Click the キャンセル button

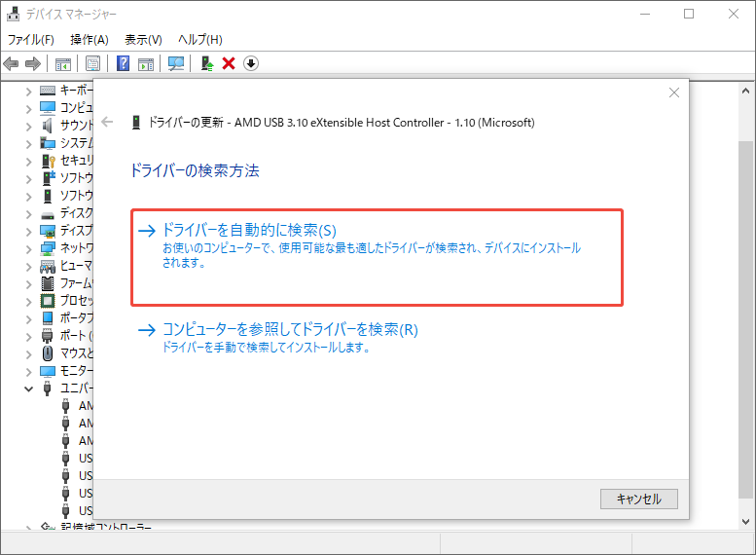coord(639,499)
